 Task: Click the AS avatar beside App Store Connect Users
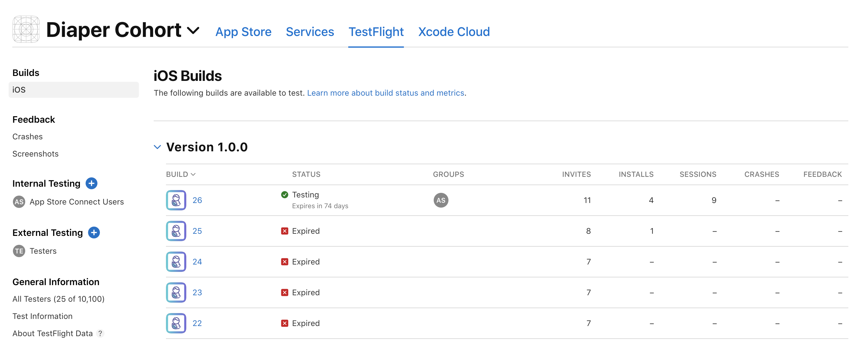[x=19, y=202]
